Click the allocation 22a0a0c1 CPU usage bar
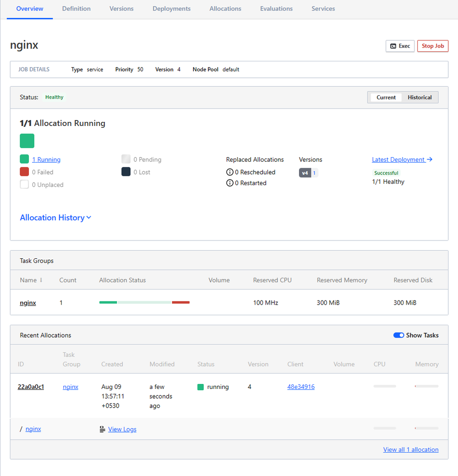Image resolution: width=458 pixels, height=476 pixels. (385, 386)
